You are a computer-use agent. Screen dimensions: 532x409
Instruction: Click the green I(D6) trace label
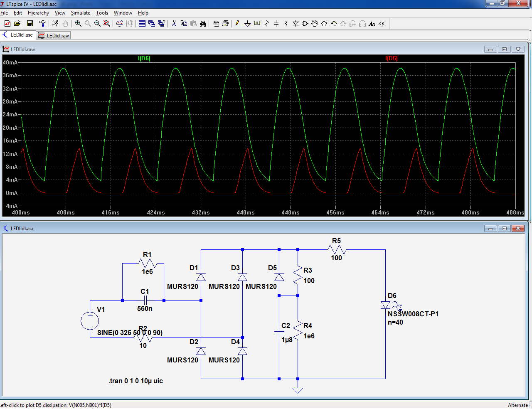[x=144, y=59]
